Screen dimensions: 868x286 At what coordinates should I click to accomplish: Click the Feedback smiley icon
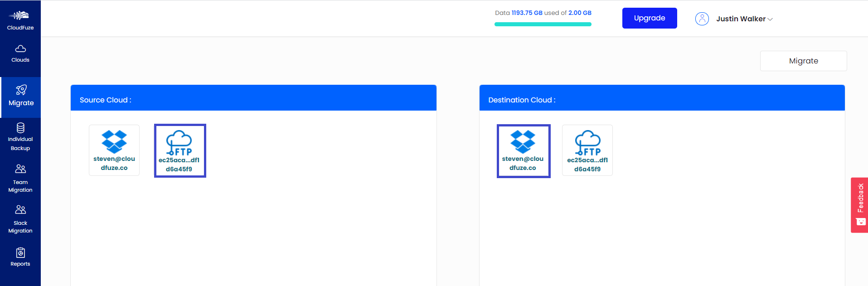(x=860, y=222)
